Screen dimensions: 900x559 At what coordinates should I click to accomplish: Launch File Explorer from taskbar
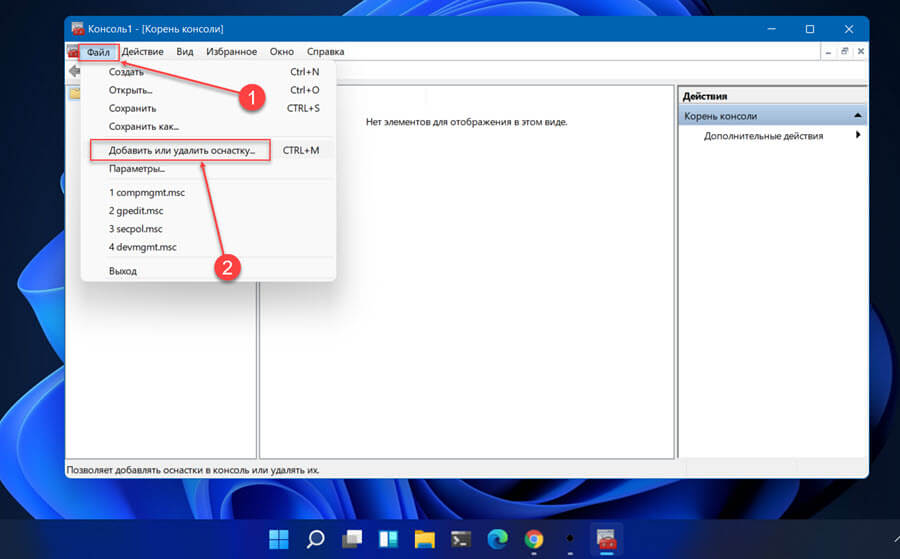425,539
